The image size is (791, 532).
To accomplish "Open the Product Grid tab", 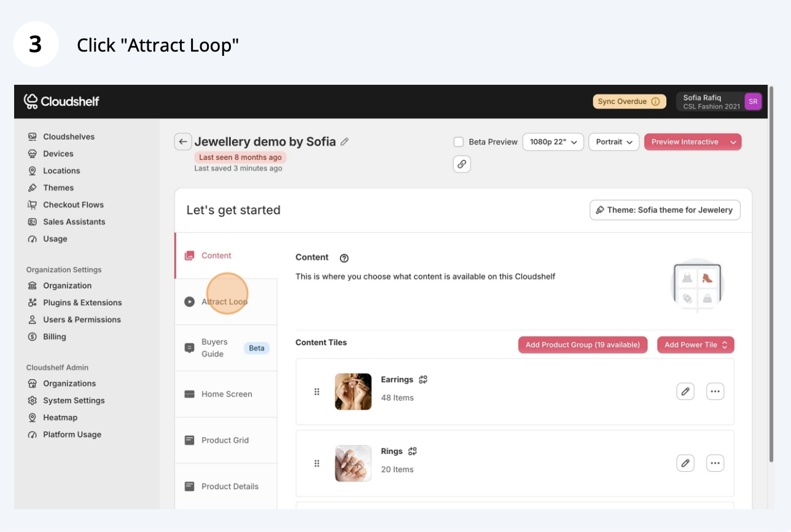I will coord(226,440).
